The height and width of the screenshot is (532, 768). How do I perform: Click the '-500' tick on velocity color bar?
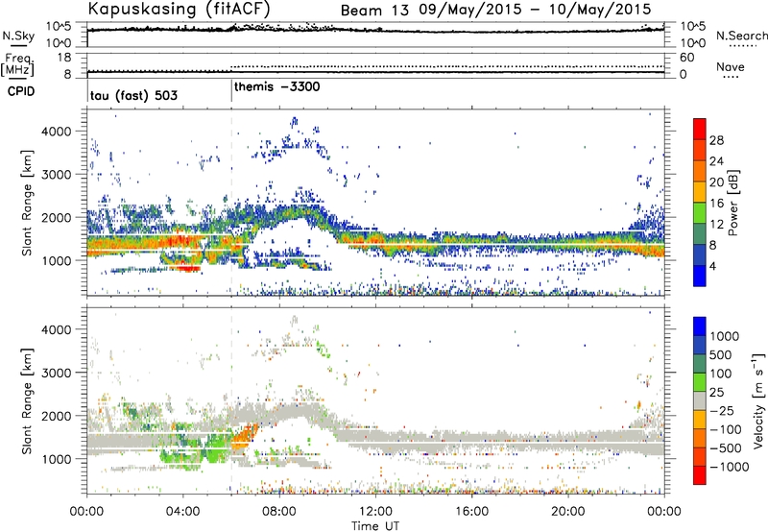[x=725, y=447]
